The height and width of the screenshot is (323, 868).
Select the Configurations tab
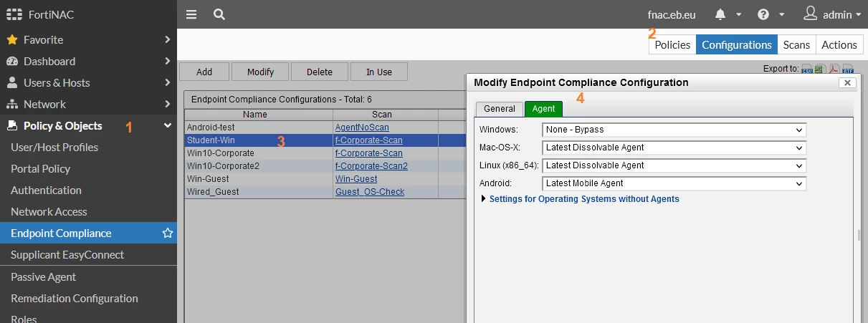tap(737, 44)
